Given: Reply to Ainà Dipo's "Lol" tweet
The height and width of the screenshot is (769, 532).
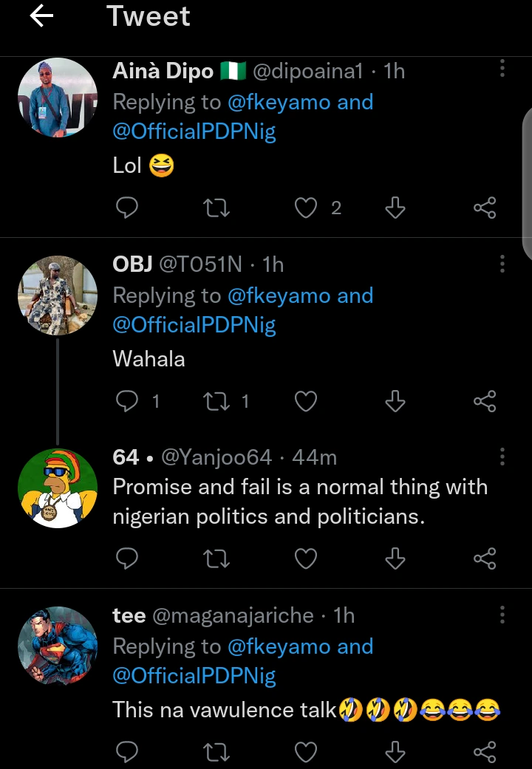Looking at the screenshot, I should 127,208.
